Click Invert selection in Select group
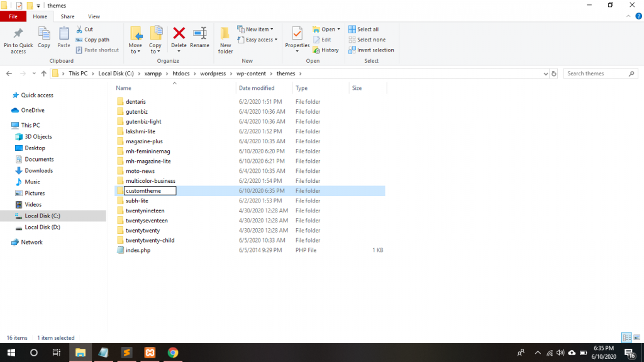 tap(371, 50)
